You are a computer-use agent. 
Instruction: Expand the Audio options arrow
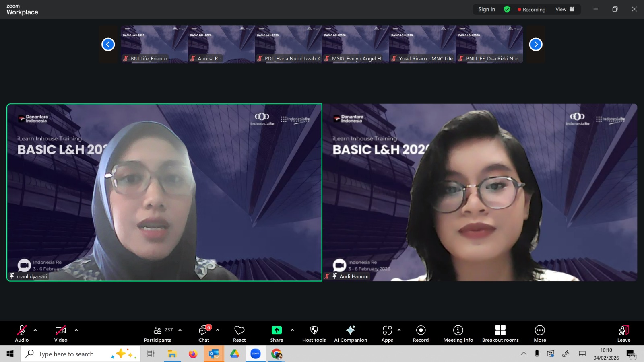coord(35,330)
